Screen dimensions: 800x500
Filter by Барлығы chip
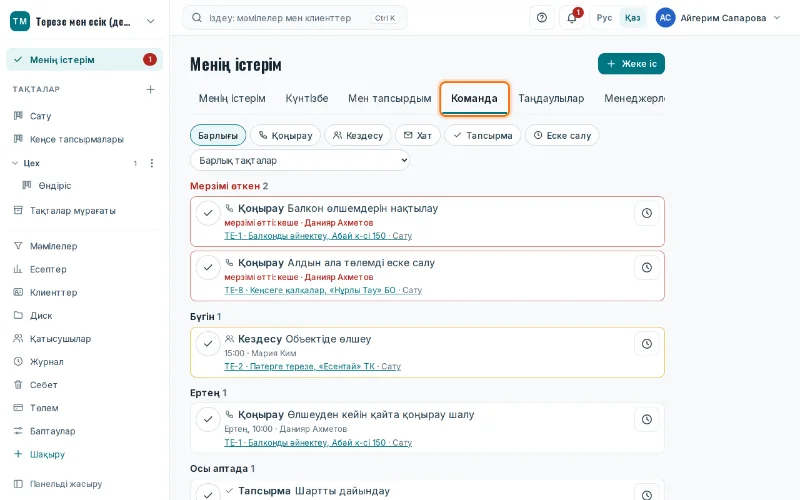(x=218, y=135)
